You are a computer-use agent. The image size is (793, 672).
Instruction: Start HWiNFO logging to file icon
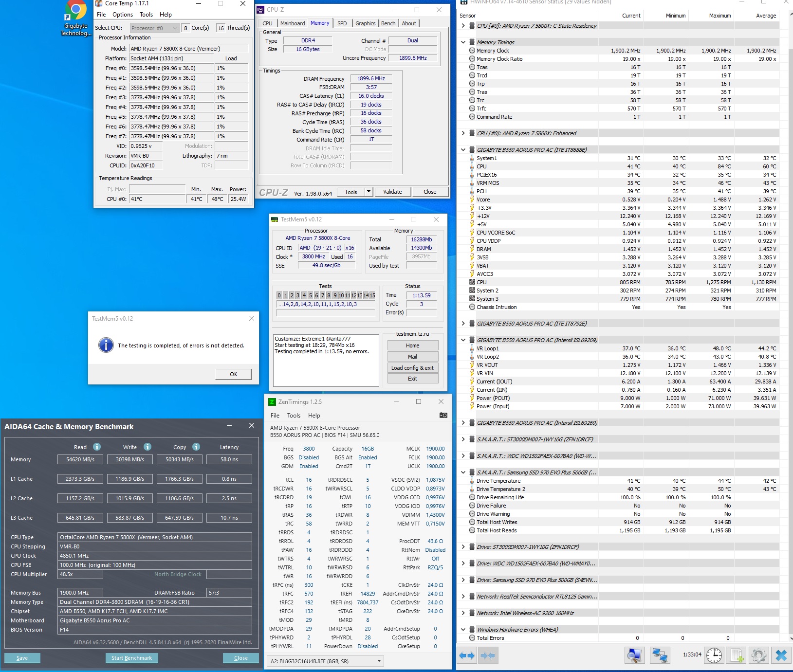737,655
